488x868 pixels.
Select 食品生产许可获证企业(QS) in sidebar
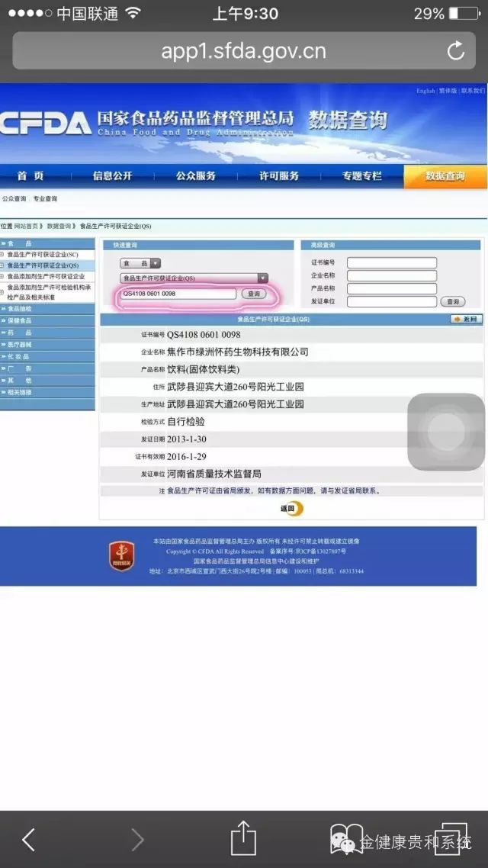point(43,265)
